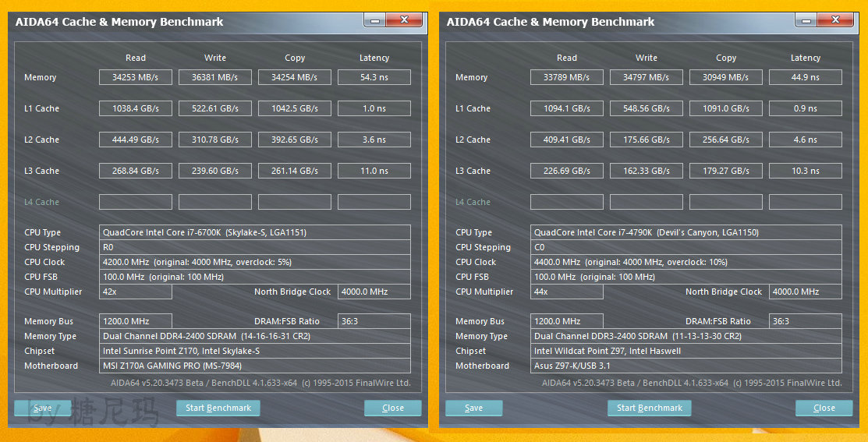This screenshot has height=442, width=868.
Task: Click Chipset field showing Wildcat Point Z97
Action: (686, 351)
